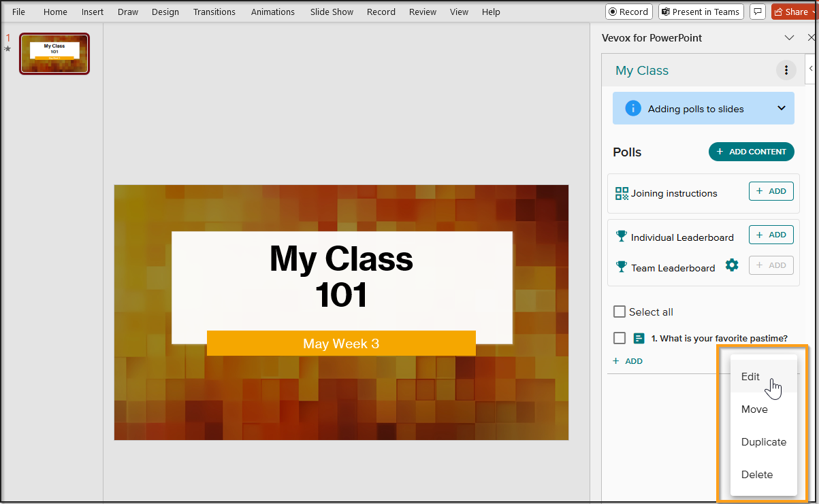Click the Polls section heading

click(627, 152)
